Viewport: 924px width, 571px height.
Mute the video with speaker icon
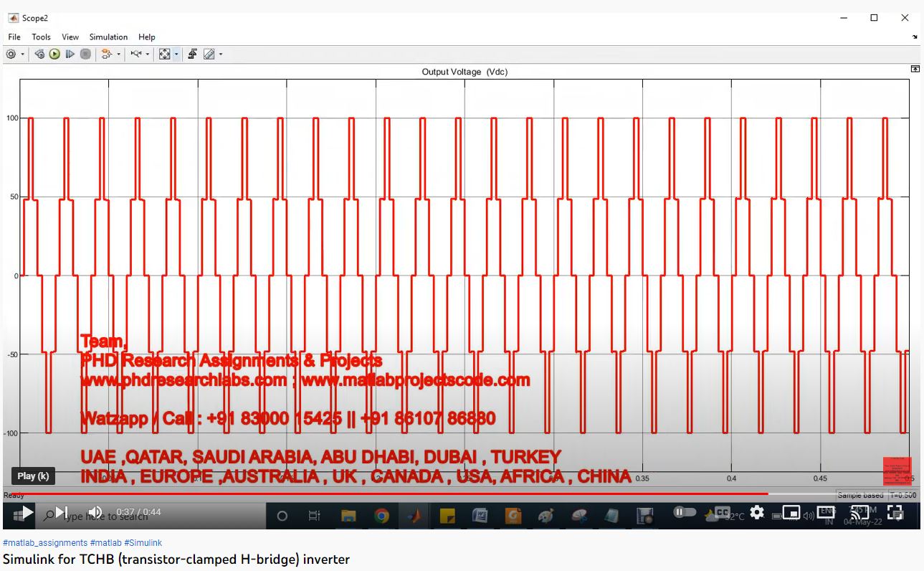[x=95, y=513]
